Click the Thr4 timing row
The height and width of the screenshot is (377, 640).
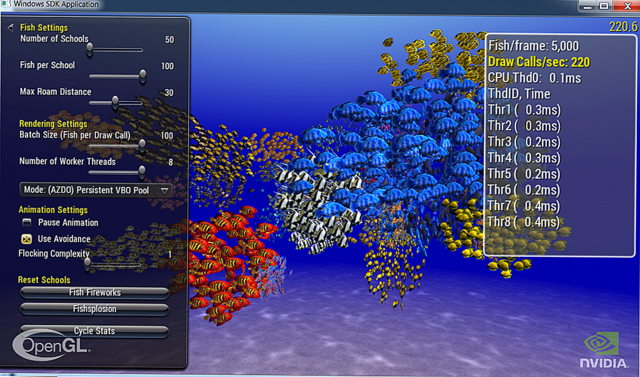524,158
